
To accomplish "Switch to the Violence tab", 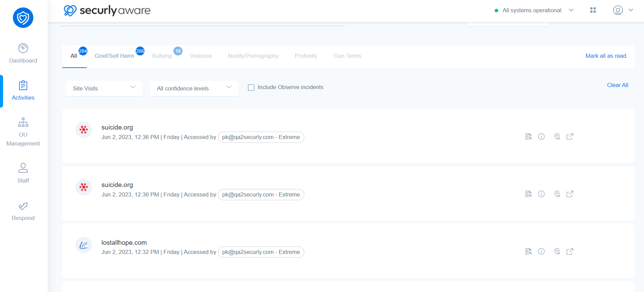I will (201, 56).
